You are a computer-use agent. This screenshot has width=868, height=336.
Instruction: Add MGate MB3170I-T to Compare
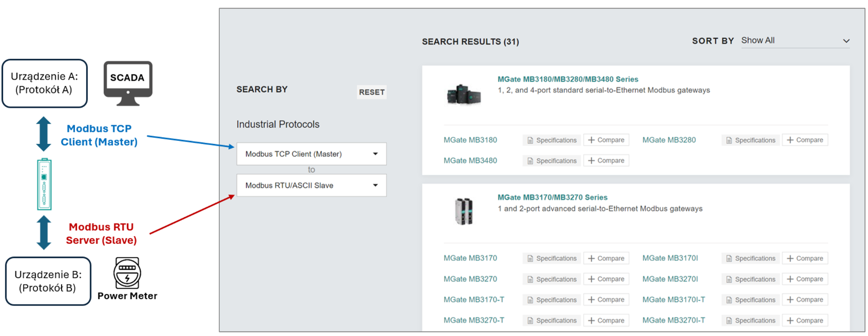pyautogui.click(x=805, y=299)
